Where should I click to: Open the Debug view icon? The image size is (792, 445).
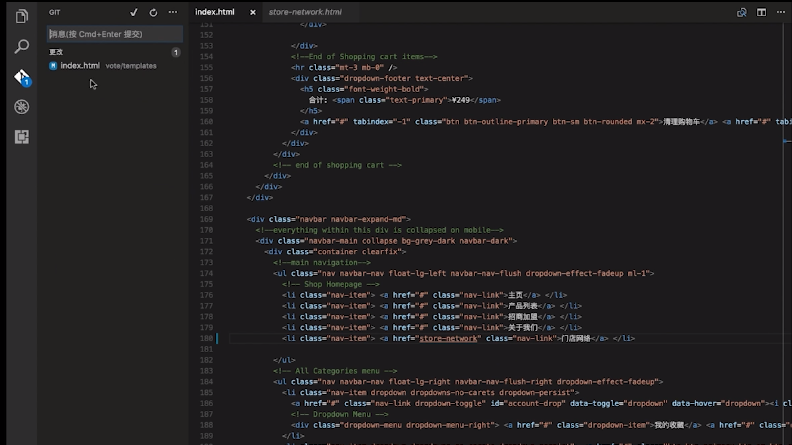point(21,107)
